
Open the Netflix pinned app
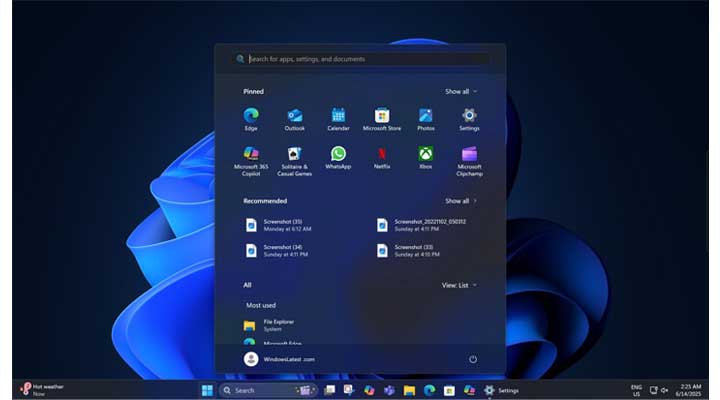382,158
